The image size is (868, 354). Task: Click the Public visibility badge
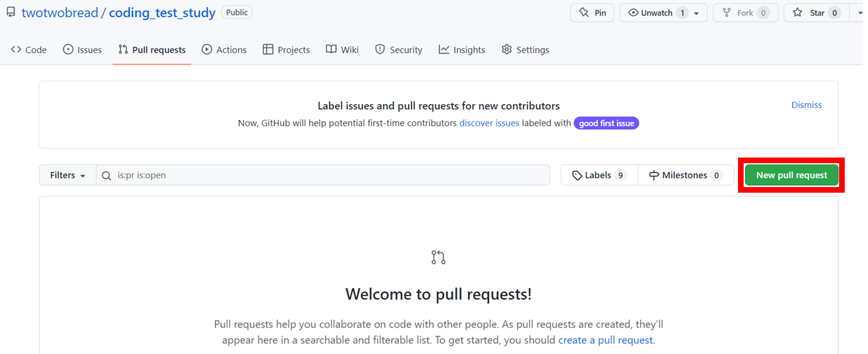[237, 13]
